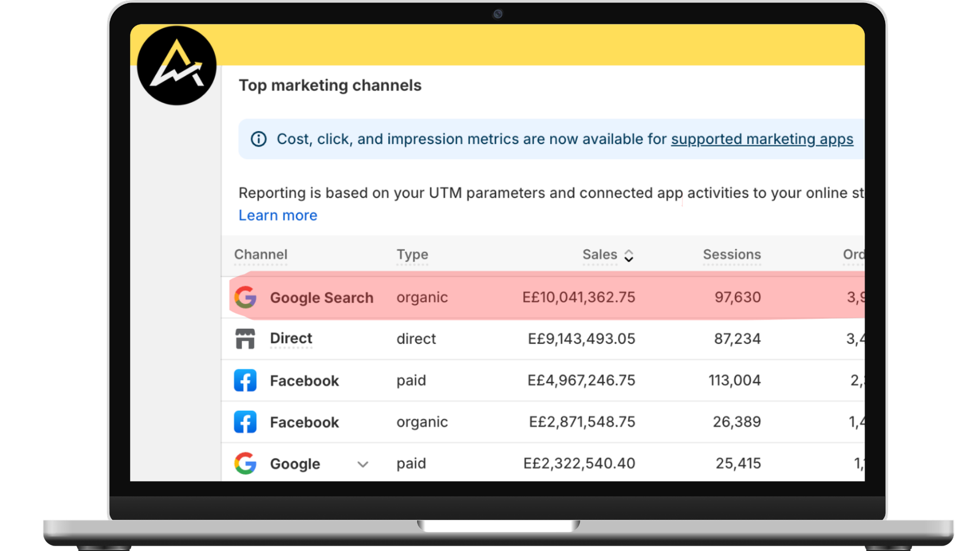Click the sessions value 113,004
The image size is (980, 551).
tap(734, 381)
